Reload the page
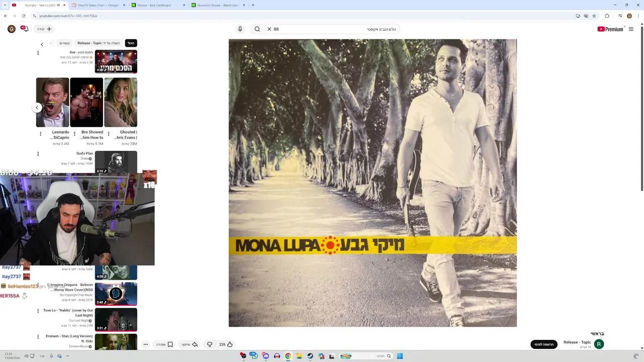The height and width of the screenshot is (362, 644). tap(24, 16)
